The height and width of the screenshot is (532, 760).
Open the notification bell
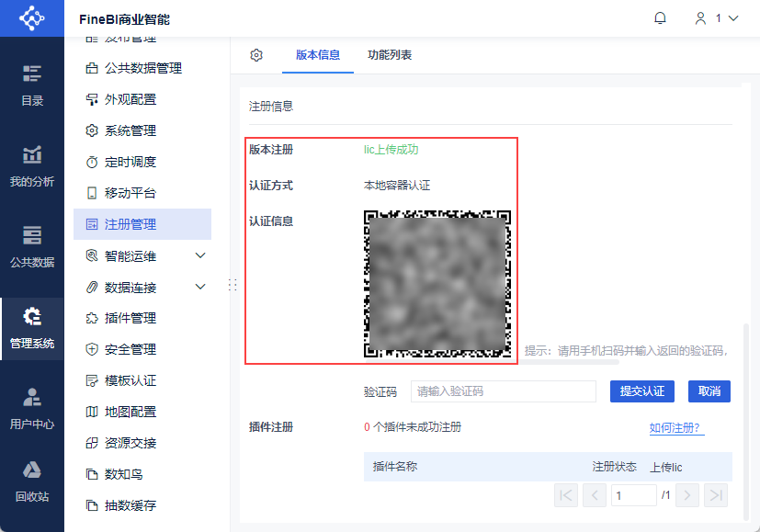click(660, 18)
